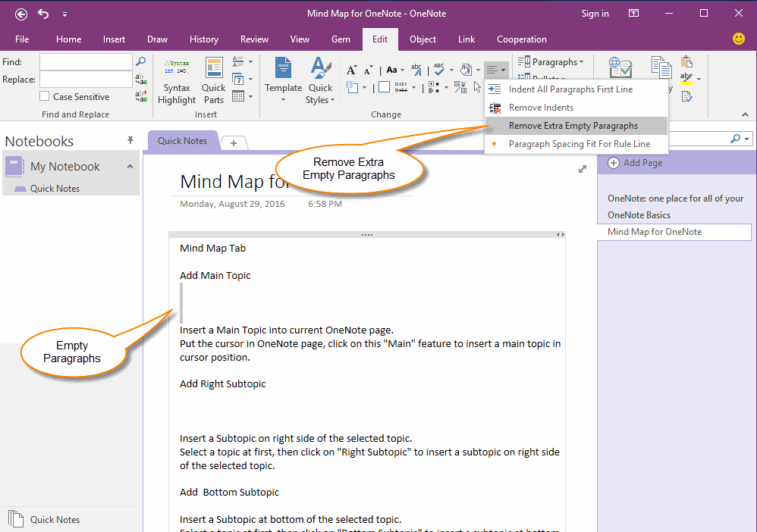Click the Quick Styles icon
This screenshot has width=757, height=532.
[x=321, y=68]
